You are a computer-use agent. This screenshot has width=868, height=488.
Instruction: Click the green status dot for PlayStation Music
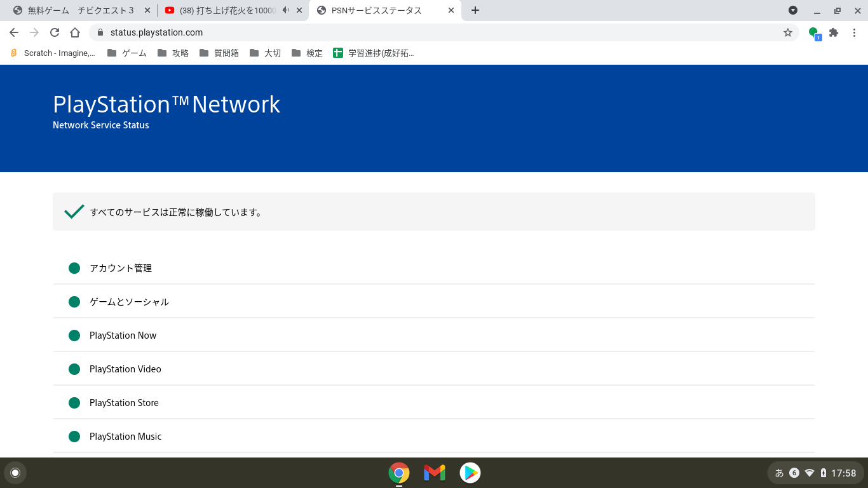pos(74,437)
